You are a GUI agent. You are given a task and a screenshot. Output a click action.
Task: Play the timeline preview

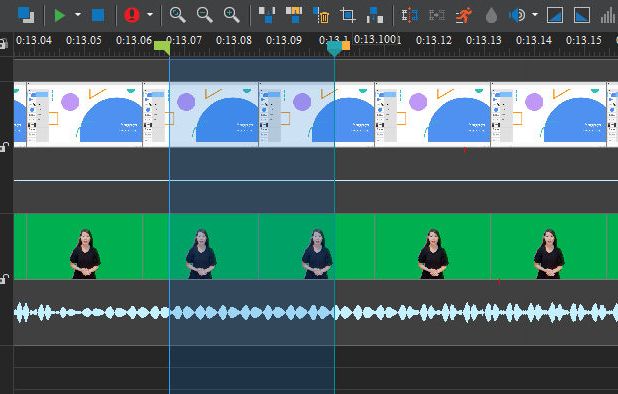point(60,15)
